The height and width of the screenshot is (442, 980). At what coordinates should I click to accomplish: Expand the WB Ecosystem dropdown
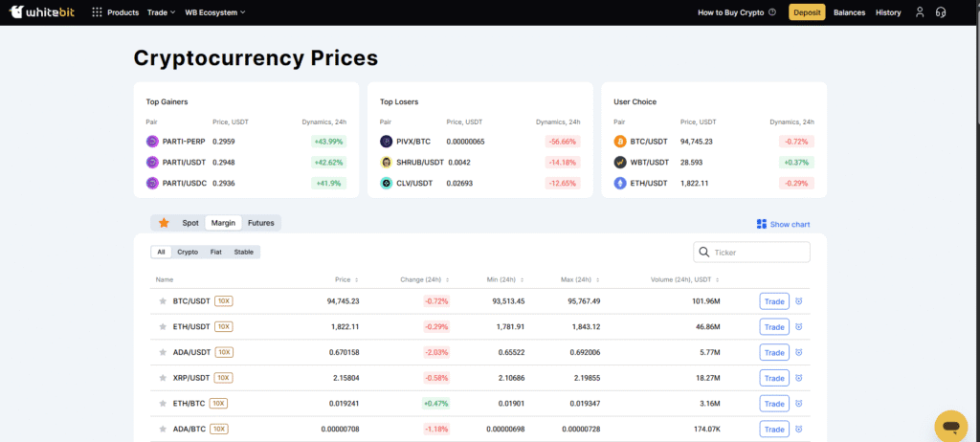[215, 11]
